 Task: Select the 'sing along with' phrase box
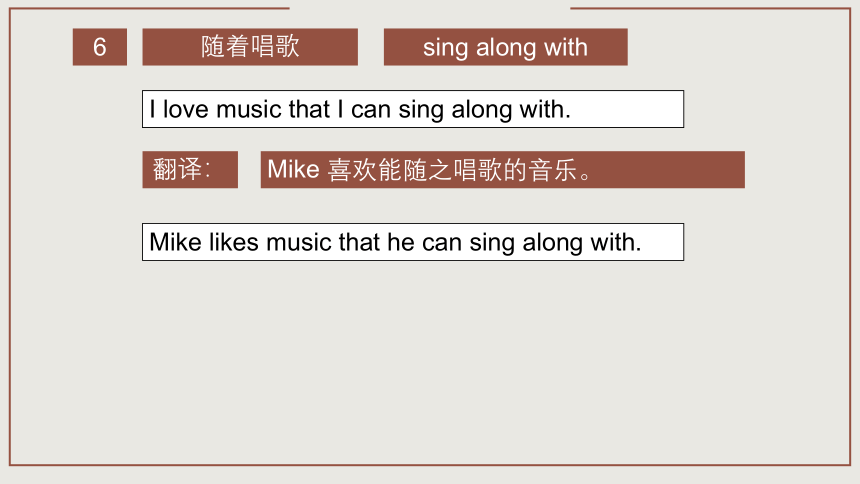(x=506, y=47)
